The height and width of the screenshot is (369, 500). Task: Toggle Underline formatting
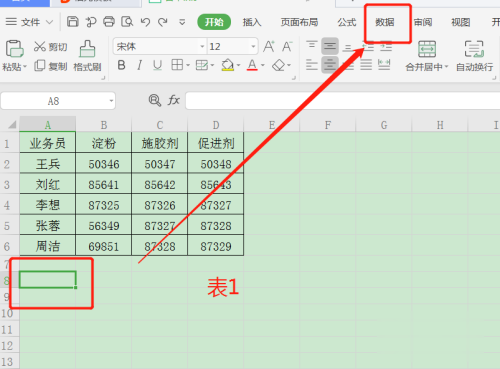(157, 65)
